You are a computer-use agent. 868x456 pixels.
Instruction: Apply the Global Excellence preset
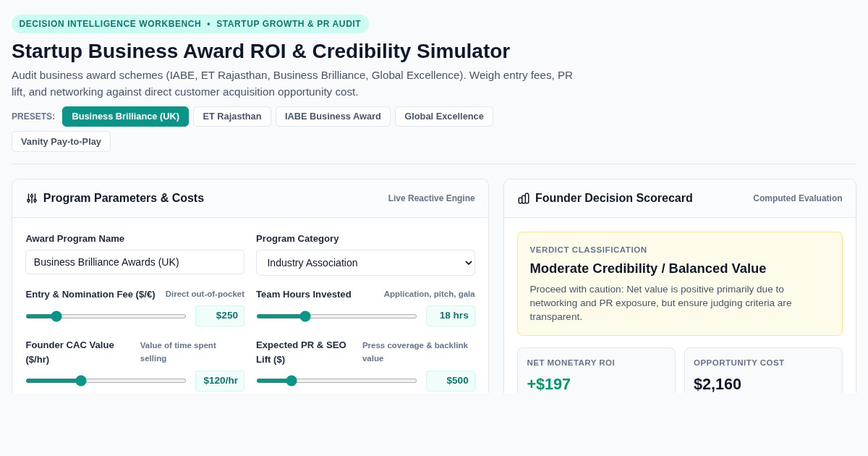444,117
